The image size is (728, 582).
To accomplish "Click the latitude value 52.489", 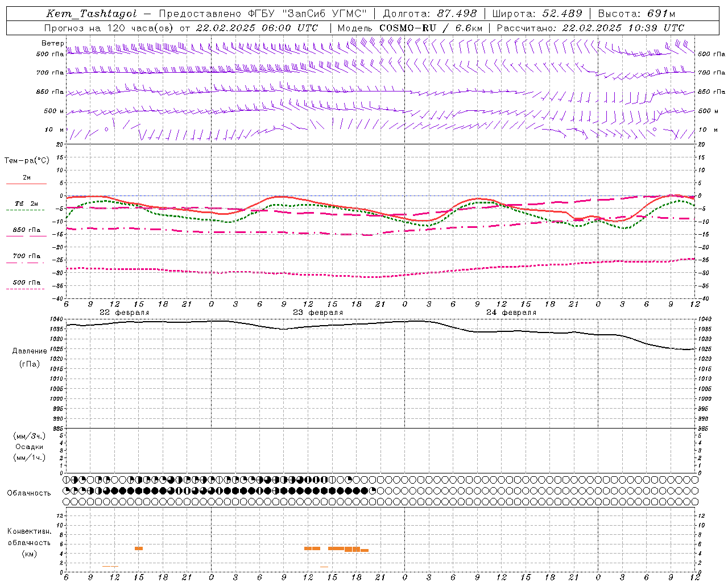I will (x=562, y=14).
